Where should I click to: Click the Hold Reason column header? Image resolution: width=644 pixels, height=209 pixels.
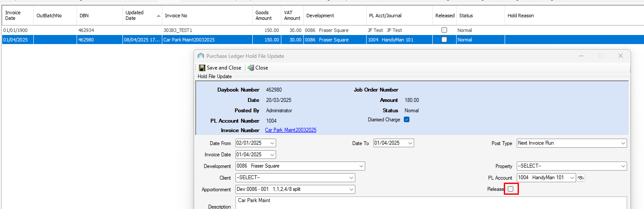point(521,16)
